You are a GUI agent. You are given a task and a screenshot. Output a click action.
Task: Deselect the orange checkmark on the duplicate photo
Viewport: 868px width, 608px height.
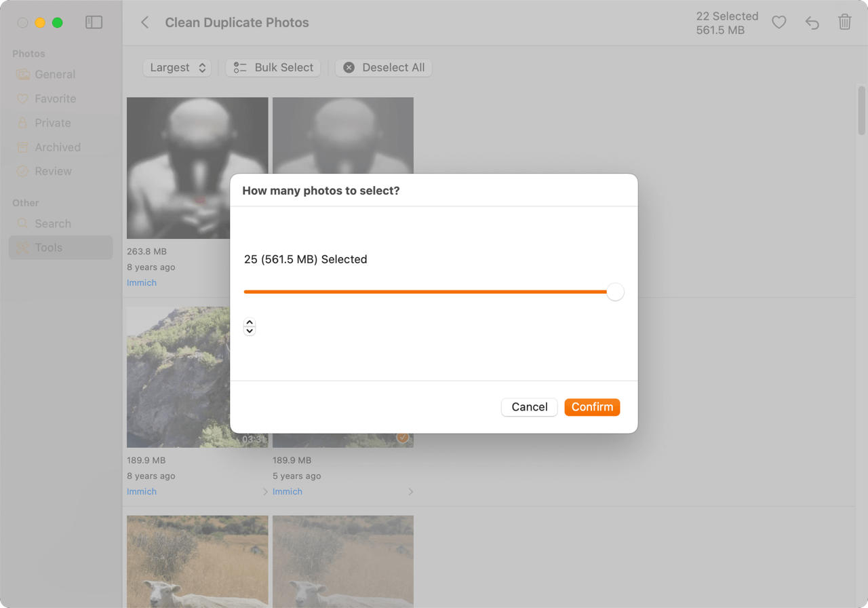click(402, 438)
